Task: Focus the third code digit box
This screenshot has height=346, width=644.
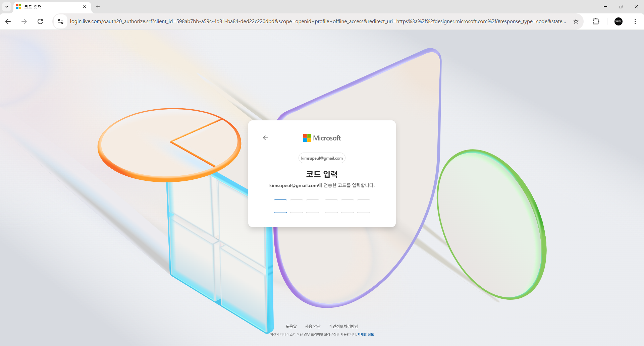Action: pyautogui.click(x=313, y=206)
